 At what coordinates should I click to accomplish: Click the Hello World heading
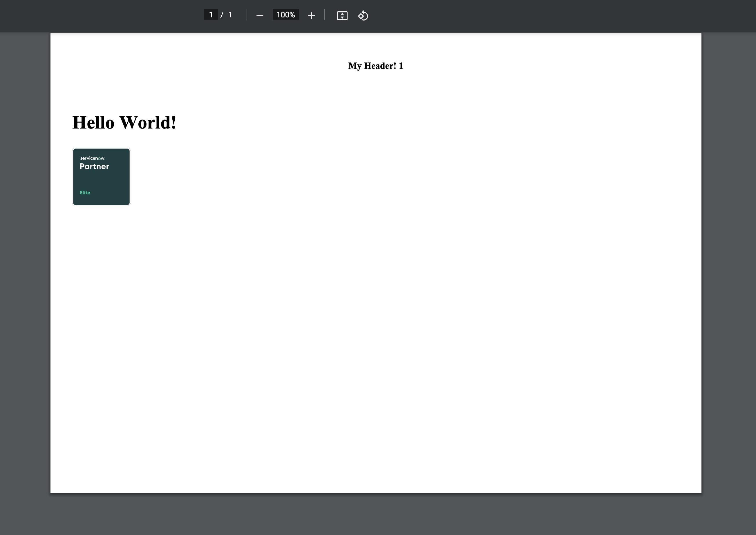coord(124,122)
